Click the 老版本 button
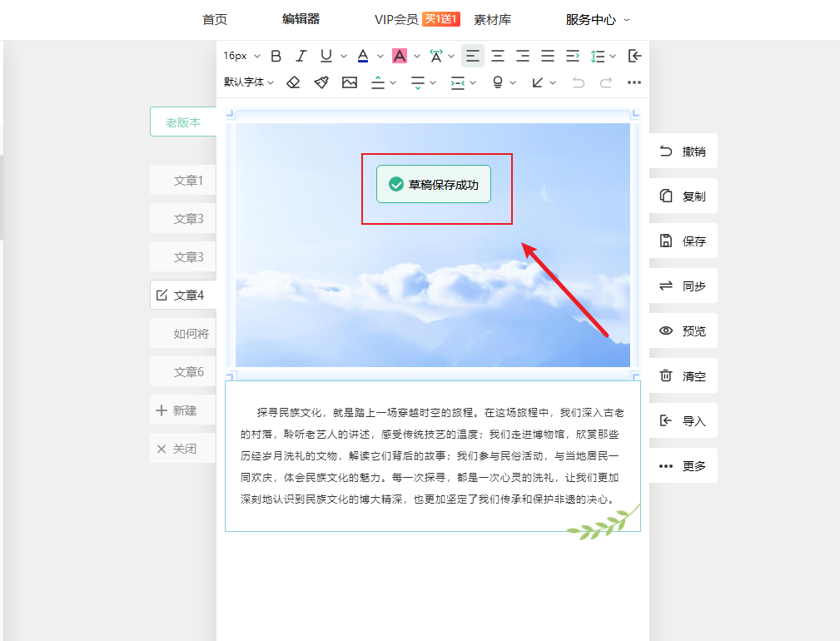 (x=183, y=122)
